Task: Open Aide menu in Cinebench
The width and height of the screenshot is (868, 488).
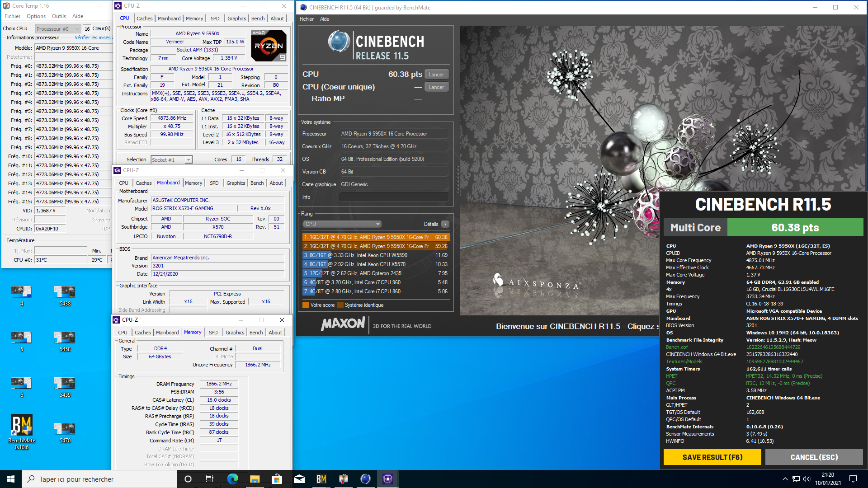Action: pos(325,19)
